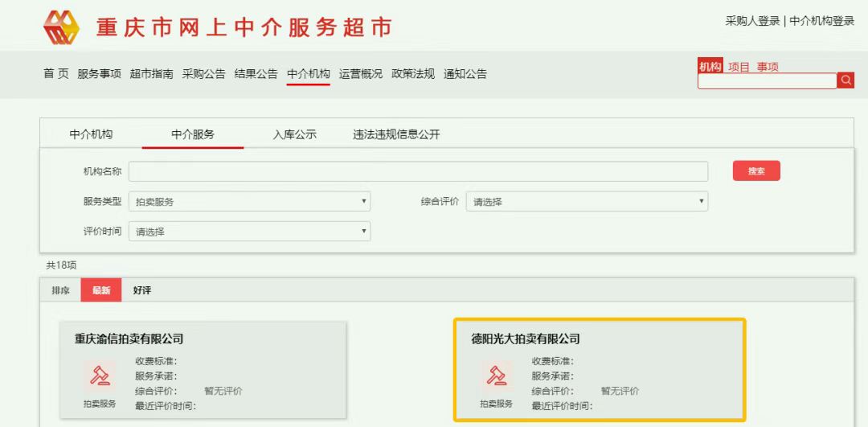Viewport: 868px width, 427px height.
Task: Click the auction gavel icon for 重庆渝信拍卖有限公司
Action: [100, 376]
